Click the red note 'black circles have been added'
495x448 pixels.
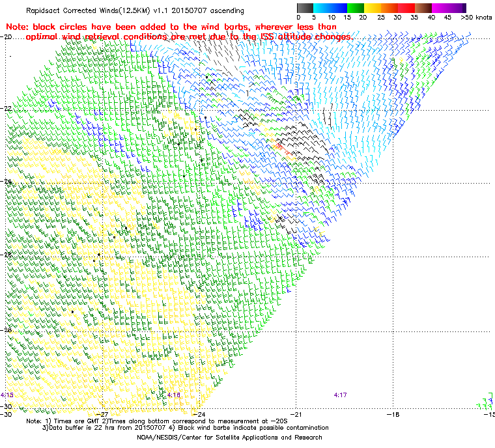click(x=100, y=27)
